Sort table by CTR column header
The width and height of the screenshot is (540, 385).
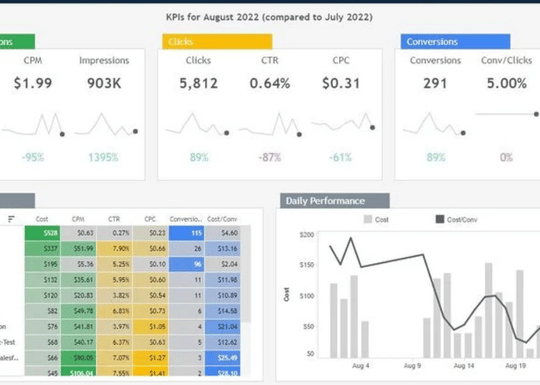[x=114, y=219]
